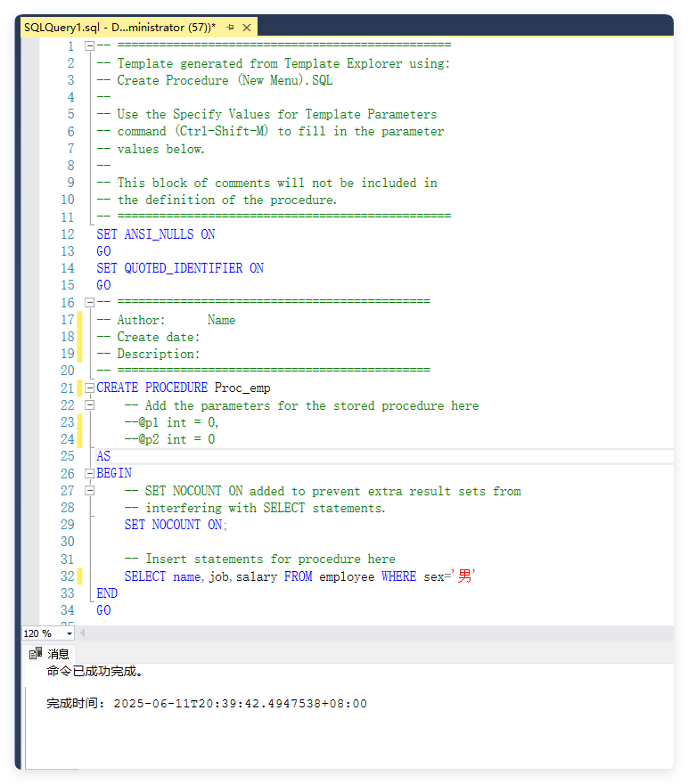This screenshot has height=784, width=688.
Task: Click the WHERE keyword on line 32
Action: (x=398, y=576)
